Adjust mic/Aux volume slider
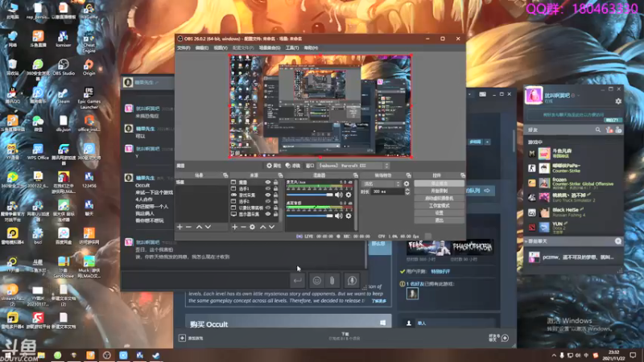Screen dimensions: 644x362 point(310,195)
